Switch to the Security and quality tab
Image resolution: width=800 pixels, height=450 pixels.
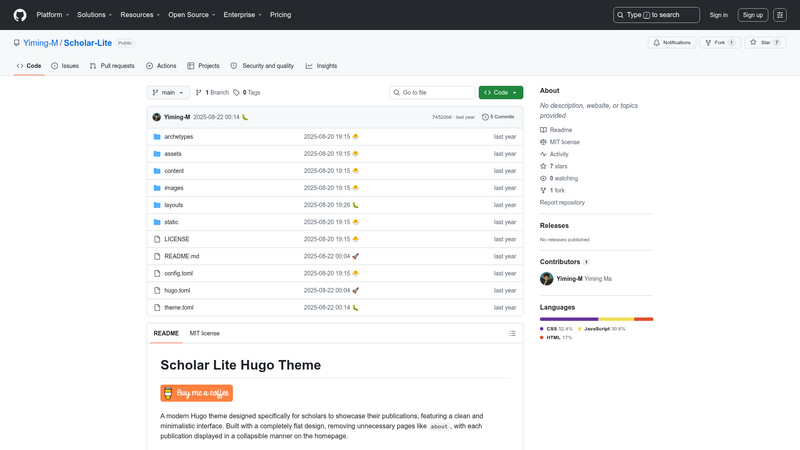[262, 66]
